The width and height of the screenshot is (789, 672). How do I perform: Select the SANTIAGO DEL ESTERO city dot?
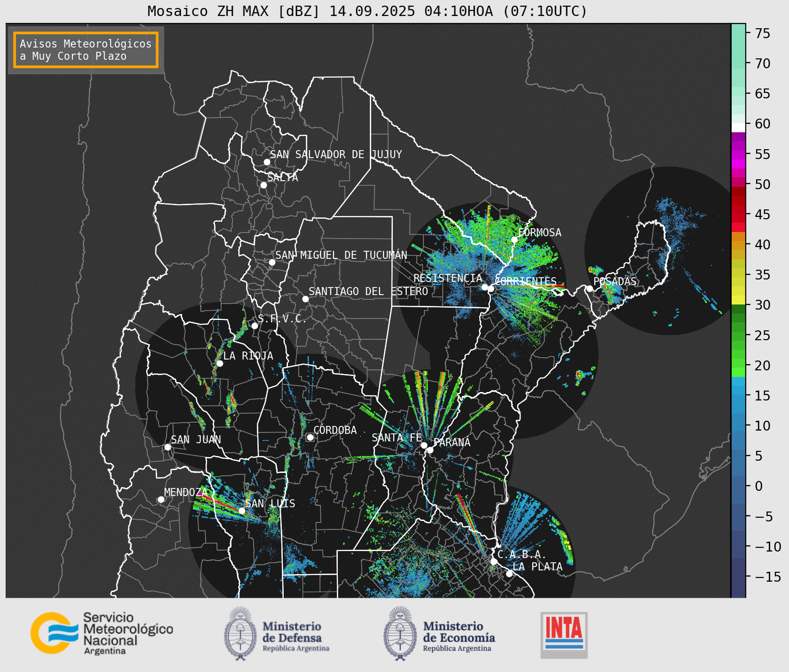pyautogui.click(x=305, y=299)
